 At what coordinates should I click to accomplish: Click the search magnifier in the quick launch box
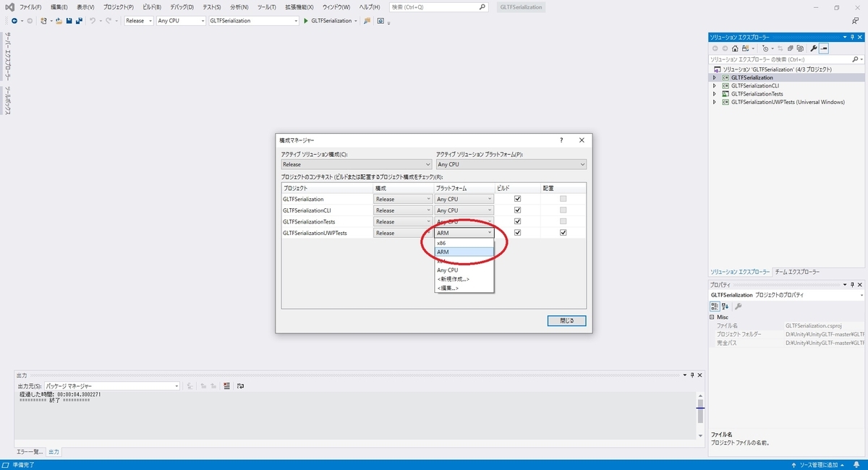[483, 7]
